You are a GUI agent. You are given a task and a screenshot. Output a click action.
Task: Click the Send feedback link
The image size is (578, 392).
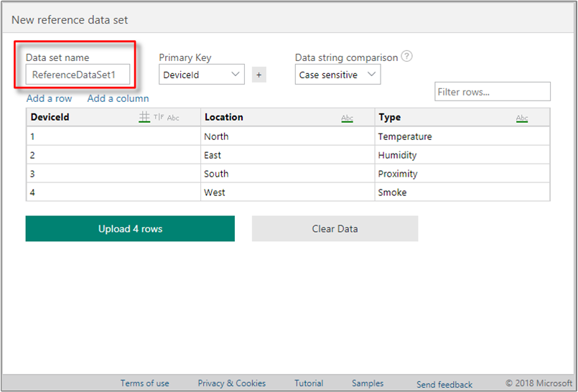444,384
